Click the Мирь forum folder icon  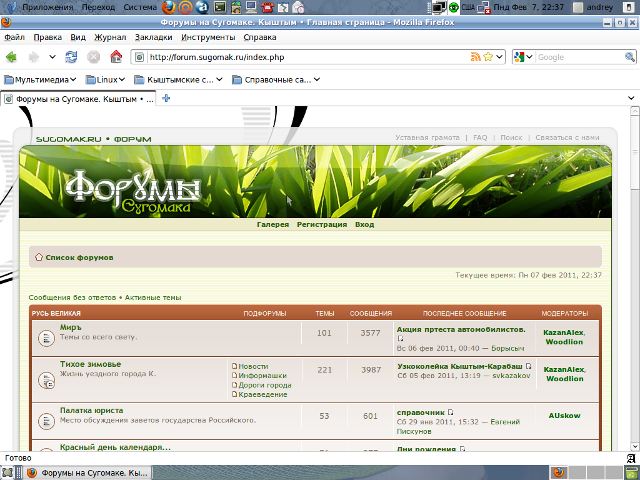coord(46,338)
